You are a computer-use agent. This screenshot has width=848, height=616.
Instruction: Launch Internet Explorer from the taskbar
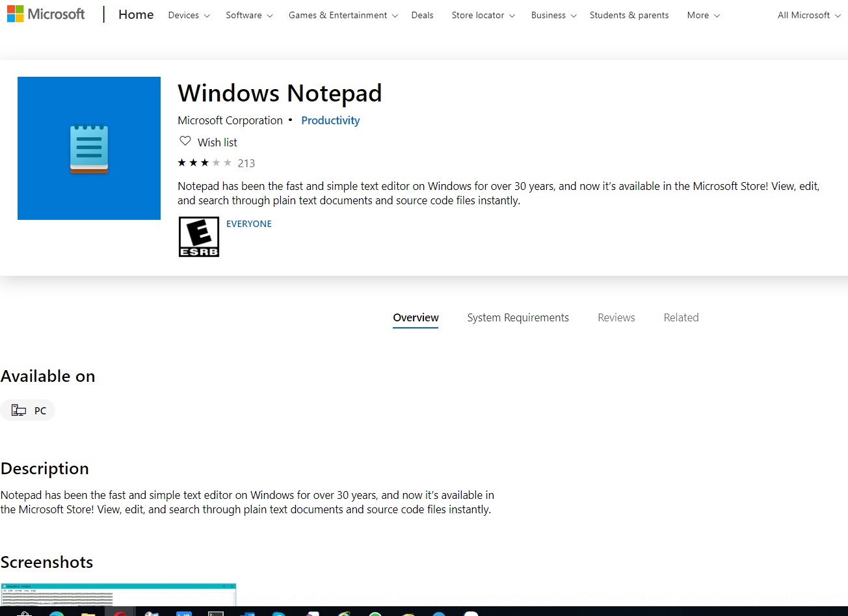pos(343,612)
